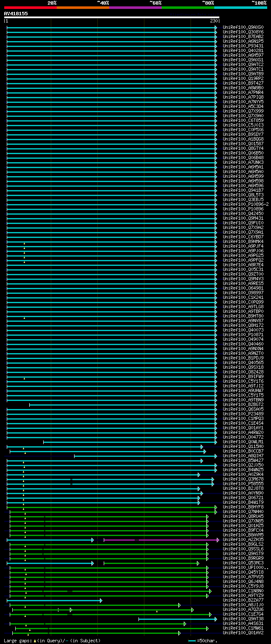Select the UniRef100_A7UNK3 label
The image size is (271, 644).
coord(243,163)
